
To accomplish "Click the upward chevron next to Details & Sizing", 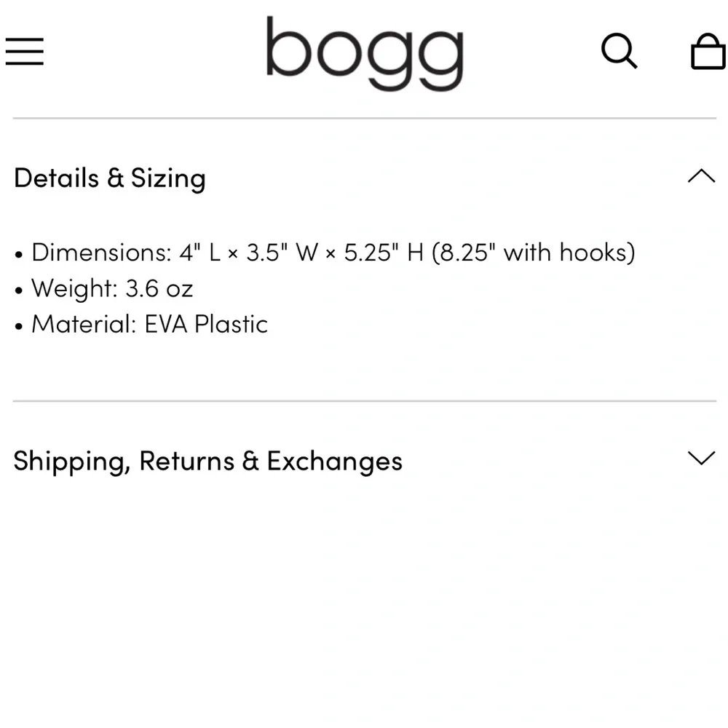I will [x=701, y=176].
